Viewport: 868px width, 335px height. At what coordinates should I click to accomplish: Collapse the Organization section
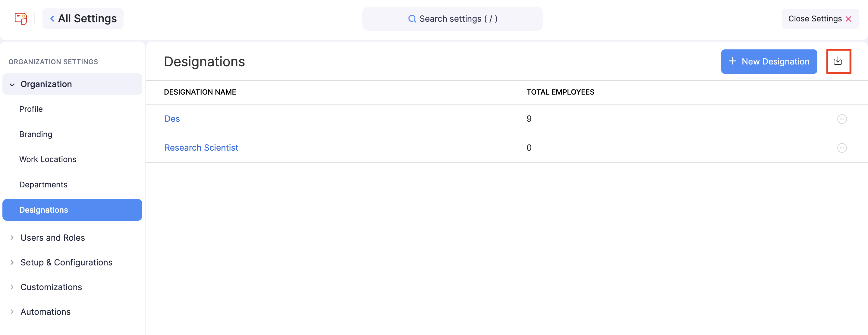[12, 84]
